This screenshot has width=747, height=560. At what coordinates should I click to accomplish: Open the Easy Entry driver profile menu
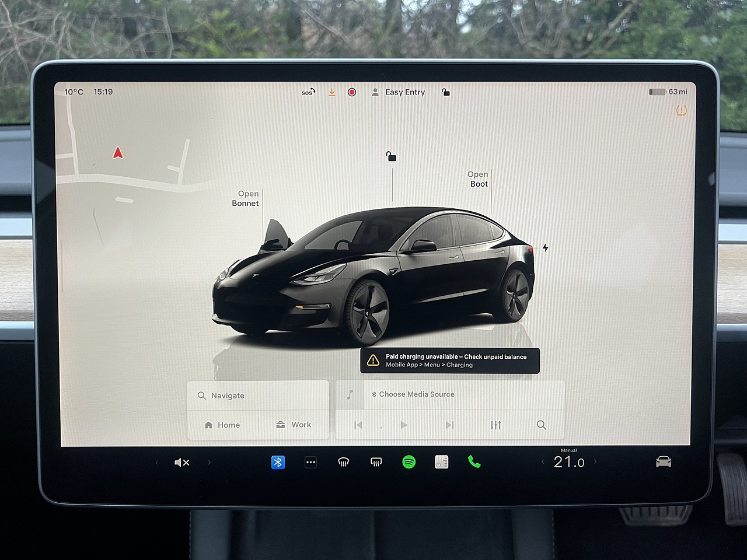click(x=399, y=92)
